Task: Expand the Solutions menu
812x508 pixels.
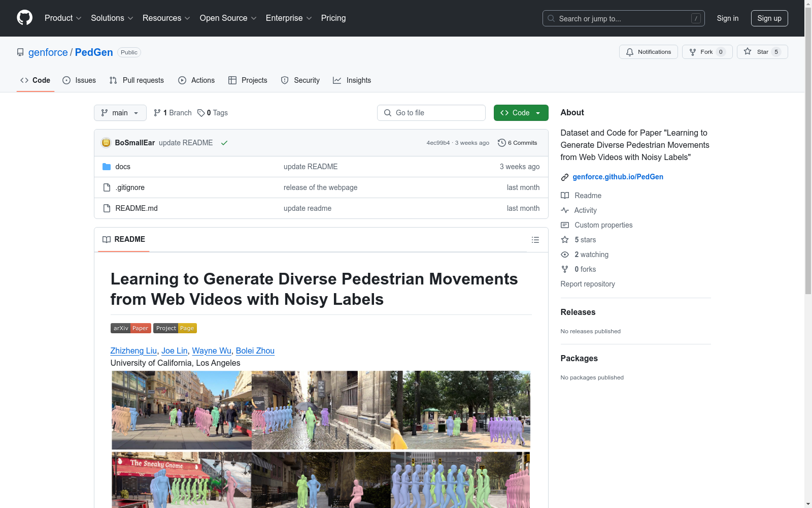Action: (x=112, y=18)
